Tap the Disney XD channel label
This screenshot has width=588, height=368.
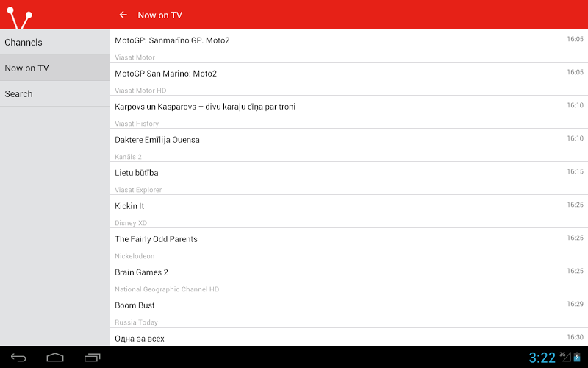[x=131, y=223]
